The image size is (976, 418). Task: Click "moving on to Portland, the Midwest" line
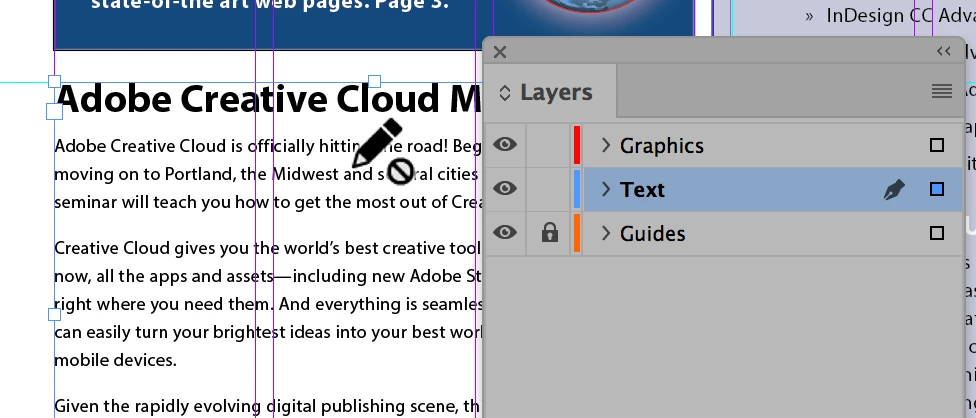point(197,174)
